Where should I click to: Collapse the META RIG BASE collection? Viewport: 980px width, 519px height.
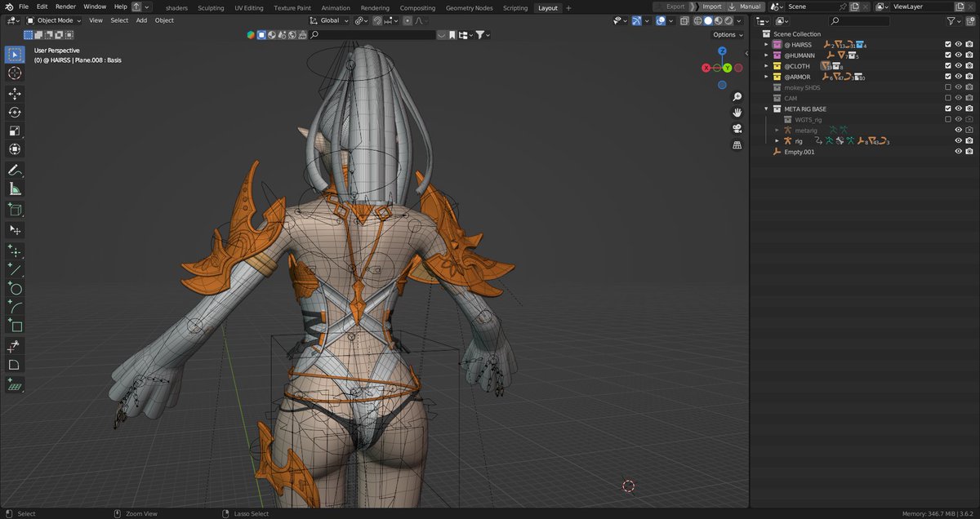click(x=766, y=109)
